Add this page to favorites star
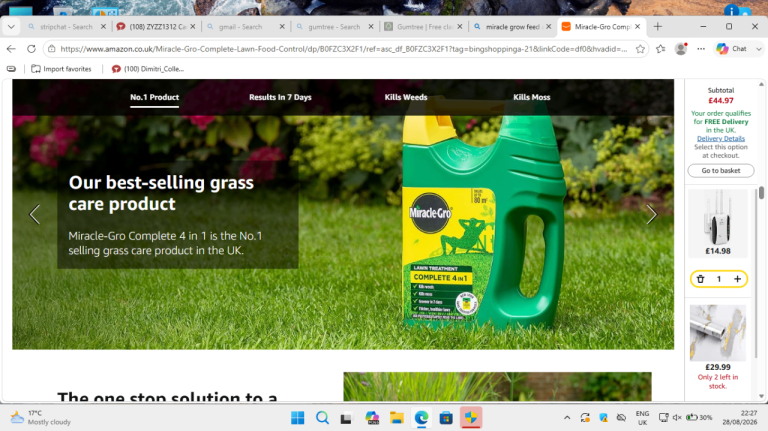This screenshot has width=768, height=431. tap(640, 49)
